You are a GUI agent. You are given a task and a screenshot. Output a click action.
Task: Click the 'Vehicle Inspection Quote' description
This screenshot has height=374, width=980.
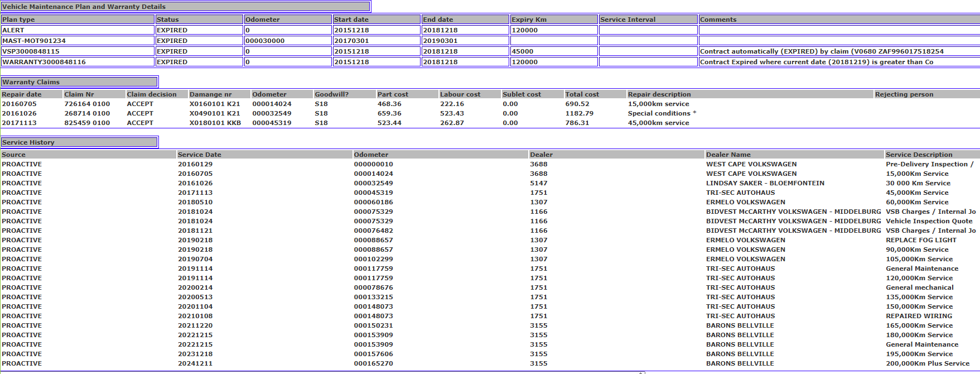[929, 221]
